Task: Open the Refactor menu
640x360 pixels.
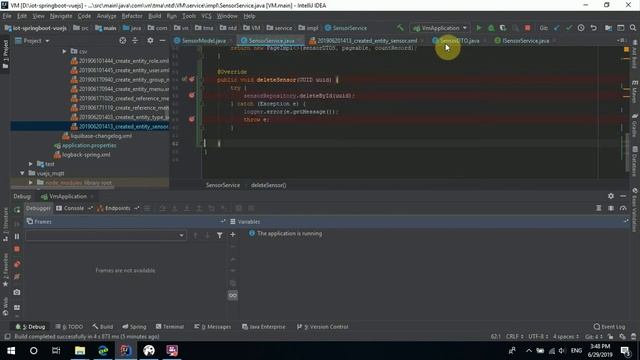Action: coord(132,16)
